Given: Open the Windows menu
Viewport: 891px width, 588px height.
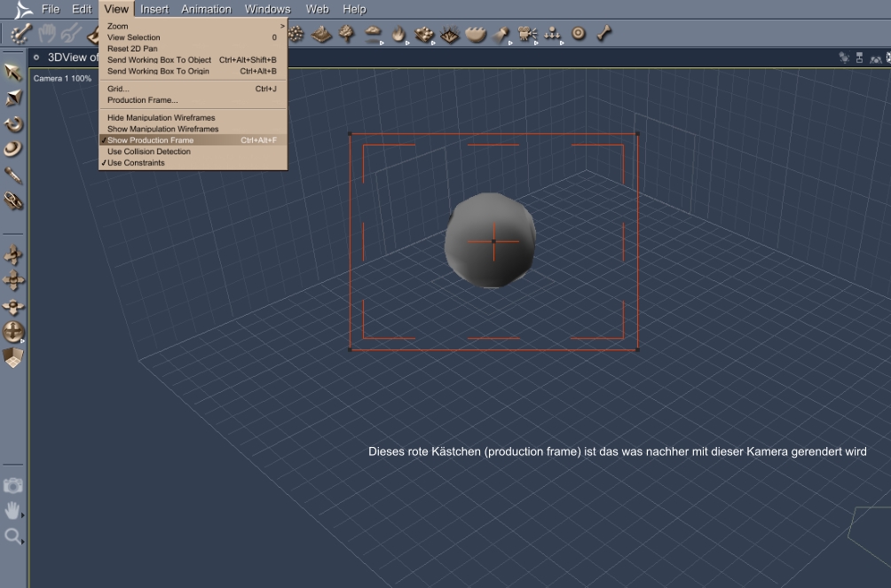Looking at the screenshot, I should 267,9.
